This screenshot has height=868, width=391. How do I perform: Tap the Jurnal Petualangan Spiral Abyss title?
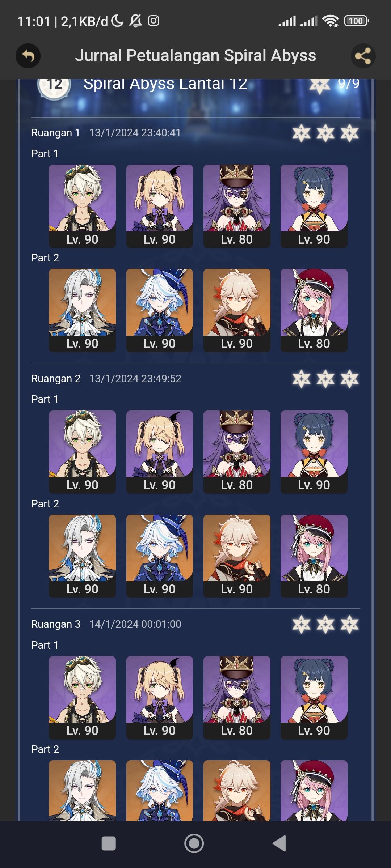195,56
